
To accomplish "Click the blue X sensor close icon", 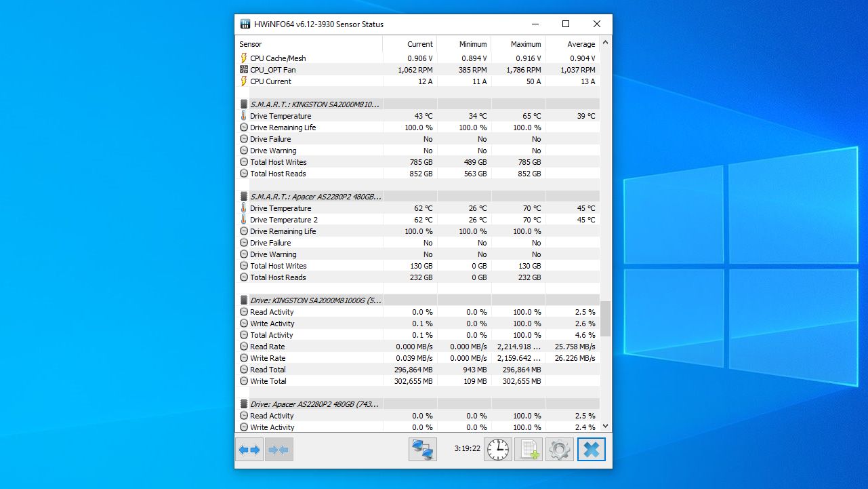I will pos(591,449).
